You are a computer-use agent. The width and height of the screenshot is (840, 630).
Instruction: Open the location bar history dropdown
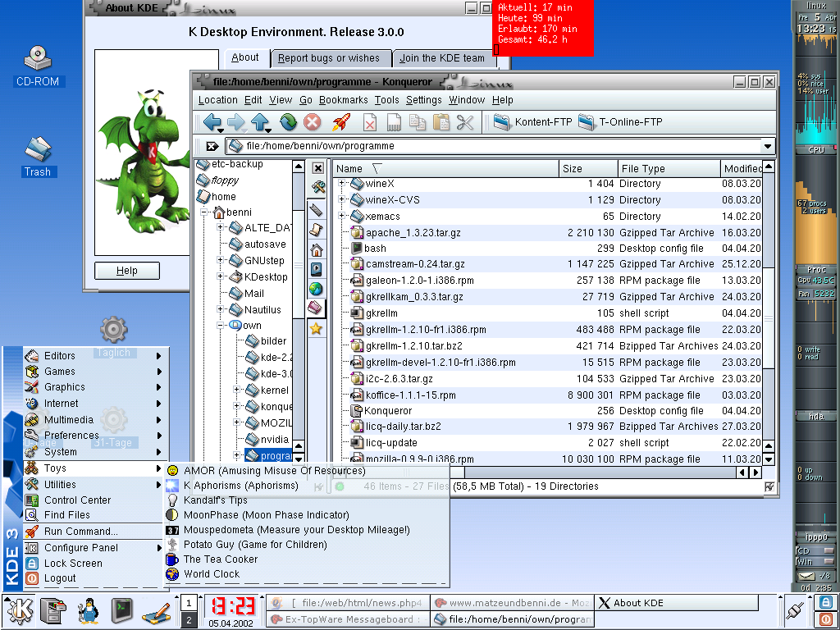(x=768, y=146)
